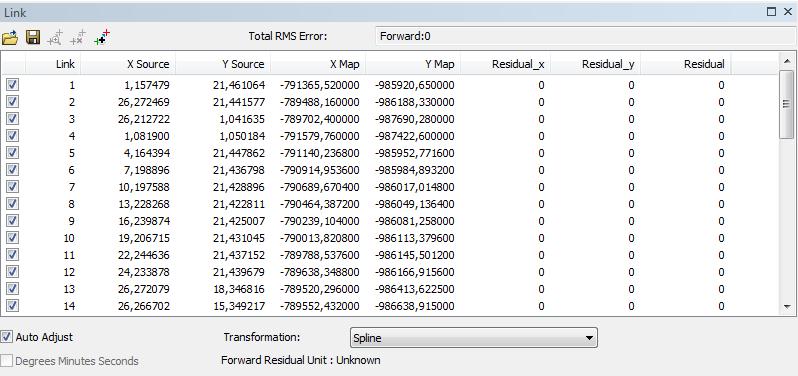Image resolution: width=798 pixels, height=376 pixels.
Task: Maximize the Link window
Action: tap(772, 12)
